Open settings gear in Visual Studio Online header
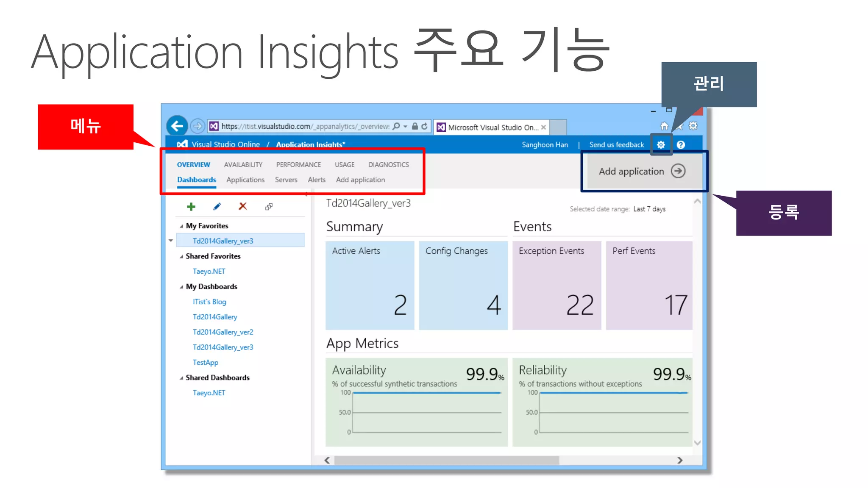This screenshot has width=868, height=488. (661, 145)
